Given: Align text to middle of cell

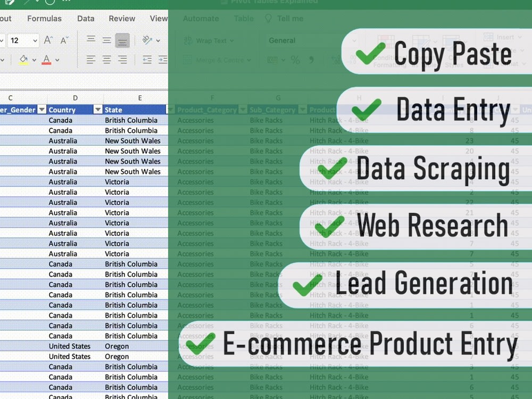Looking at the screenshot, I should pyautogui.click(x=106, y=41).
